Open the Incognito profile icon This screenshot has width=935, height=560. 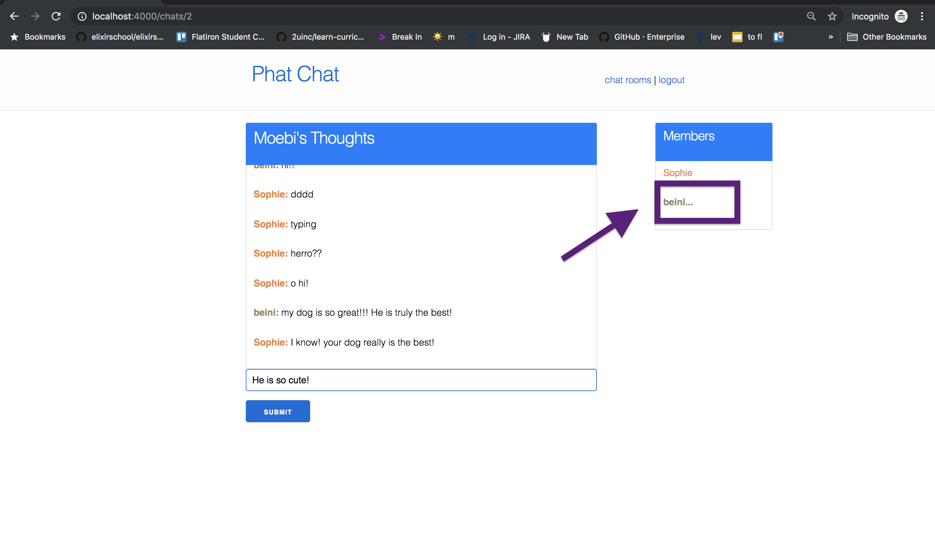coord(901,16)
